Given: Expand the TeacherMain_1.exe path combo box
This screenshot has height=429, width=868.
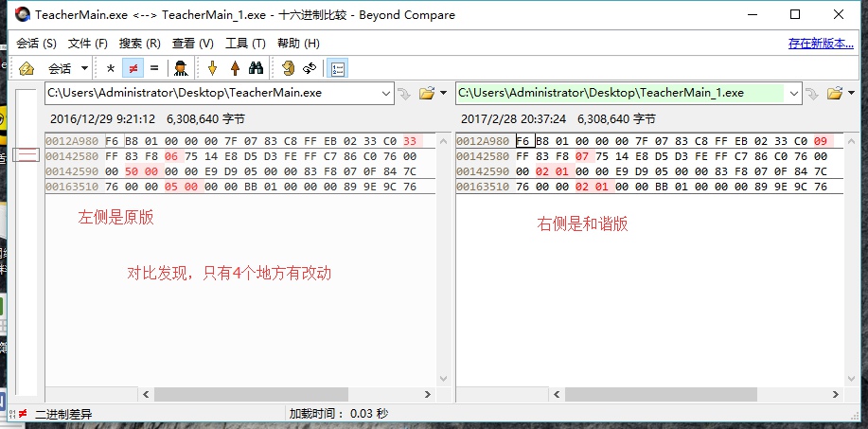Looking at the screenshot, I should click(794, 93).
